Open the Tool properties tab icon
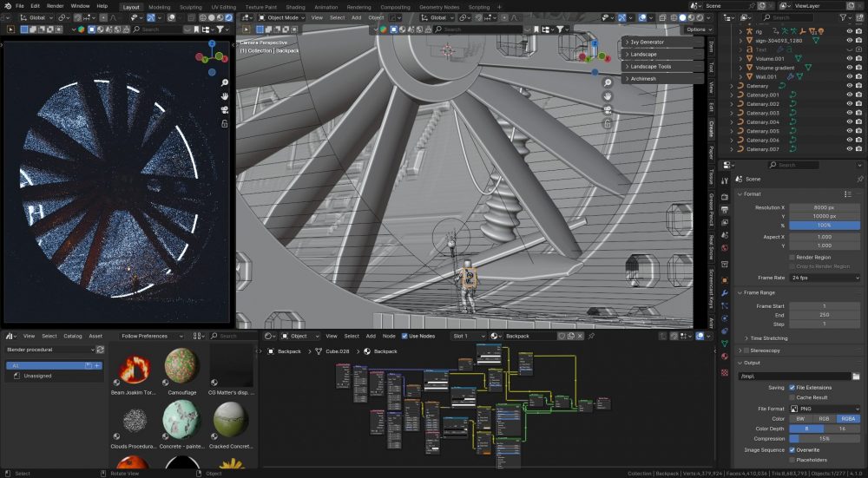The height and width of the screenshot is (478, 868). (x=724, y=180)
